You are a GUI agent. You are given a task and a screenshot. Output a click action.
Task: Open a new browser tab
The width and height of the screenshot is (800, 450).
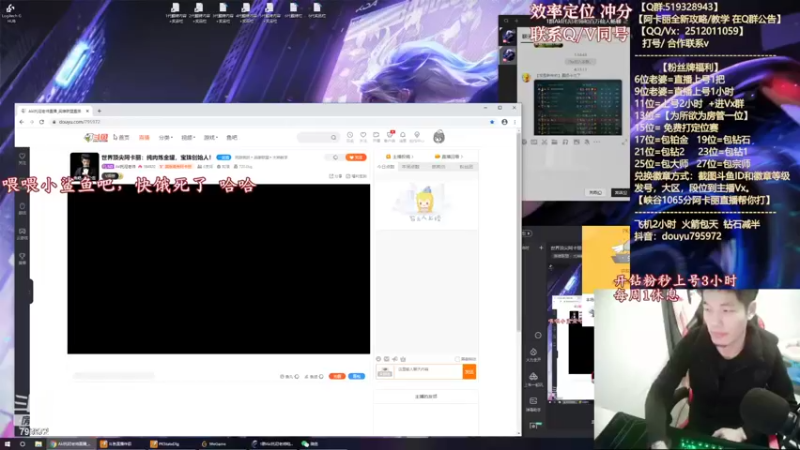pos(99,111)
